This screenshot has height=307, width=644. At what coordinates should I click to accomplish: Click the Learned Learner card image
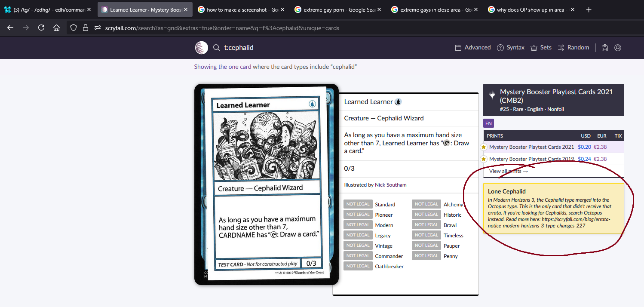pos(267,184)
